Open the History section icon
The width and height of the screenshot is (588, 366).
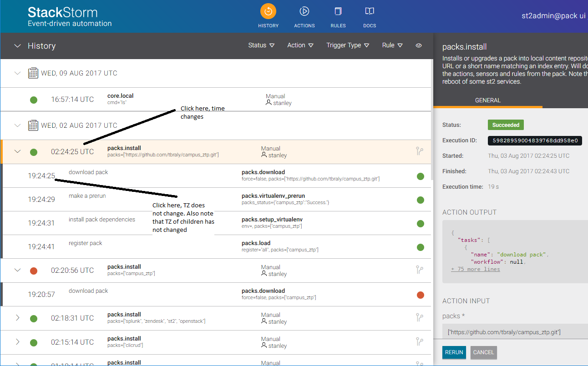pyautogui.click(x=268, y=11)
